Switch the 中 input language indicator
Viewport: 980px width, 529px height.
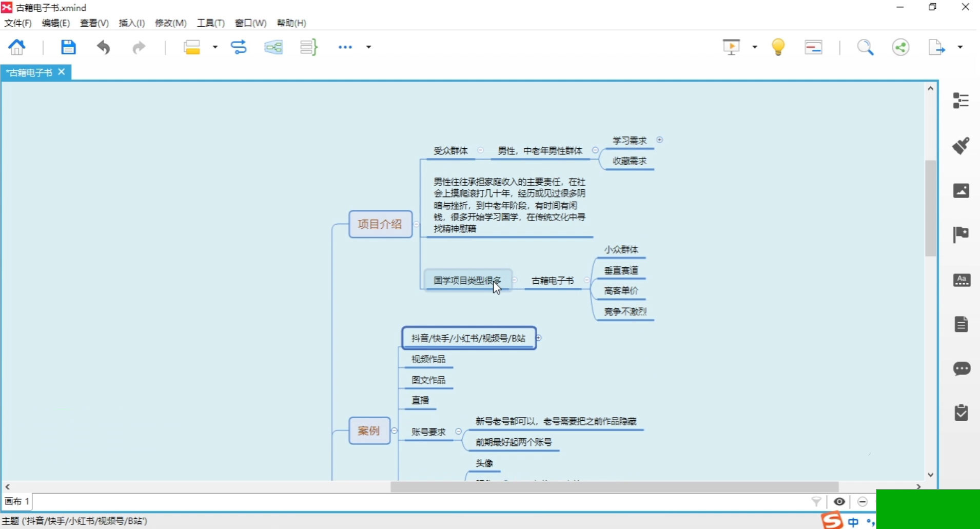pyautogui.click(x=853, y=522)
